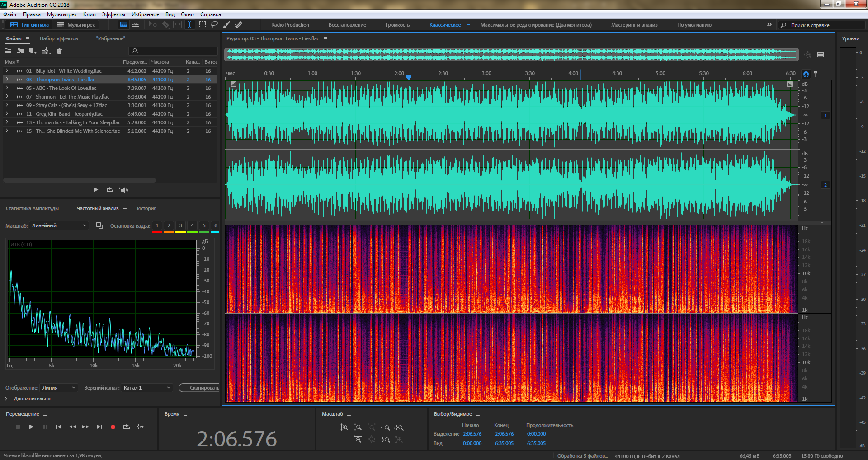Open the Избранное menu

tap(145, 14)
